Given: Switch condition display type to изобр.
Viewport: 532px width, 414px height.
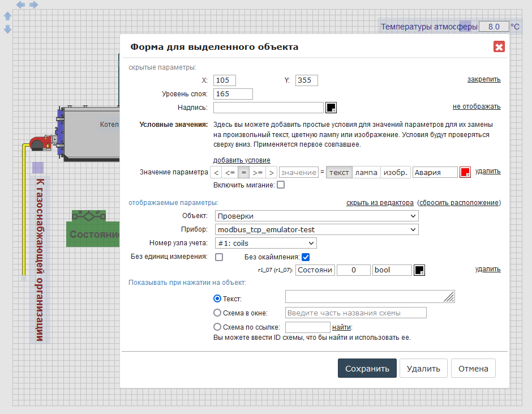Looking at the screenshot, I should [394, 172].
